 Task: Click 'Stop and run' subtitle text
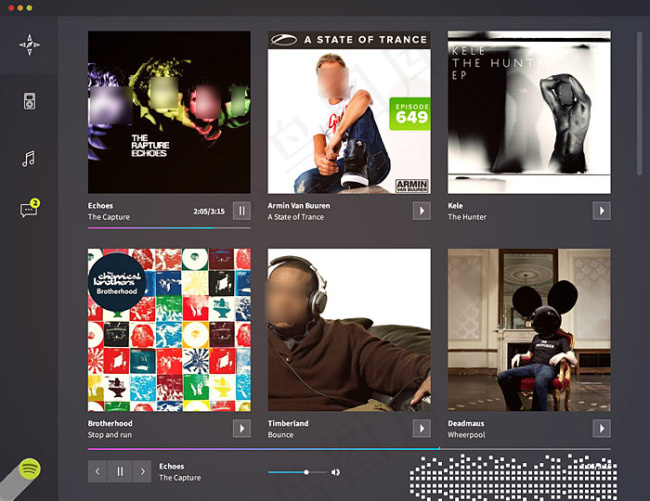pyautogui.click(x=109, y=435)
